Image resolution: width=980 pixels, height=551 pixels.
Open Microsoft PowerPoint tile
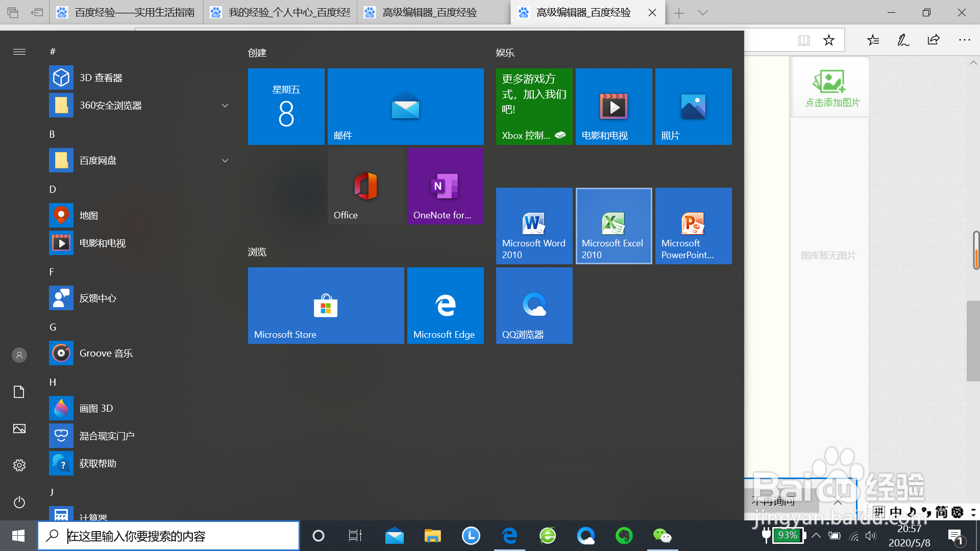coord(693,226)
